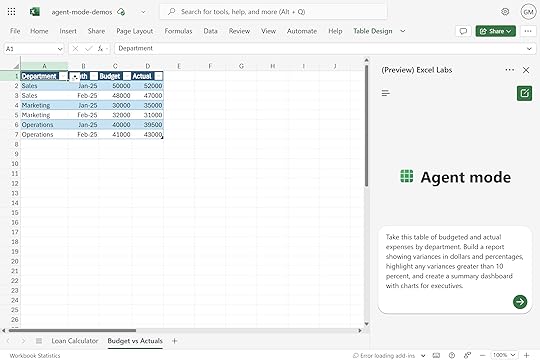Open the Data tab

point(210,31)
